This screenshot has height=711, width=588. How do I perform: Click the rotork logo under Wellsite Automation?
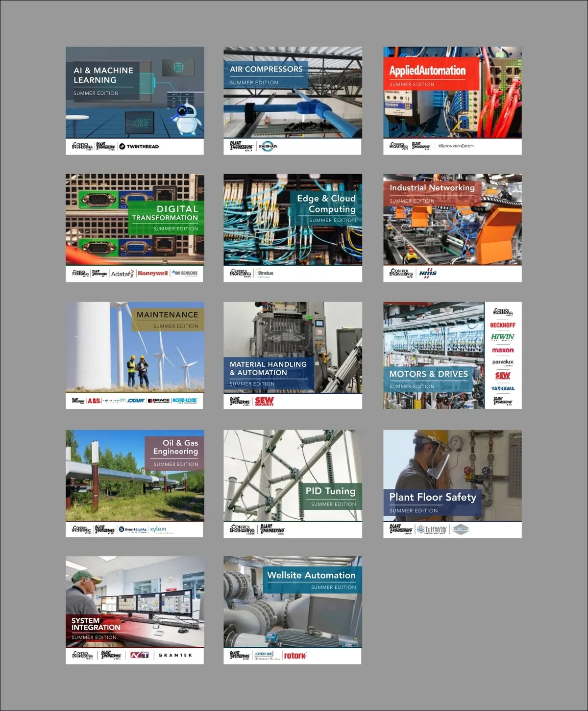(295, 656)
